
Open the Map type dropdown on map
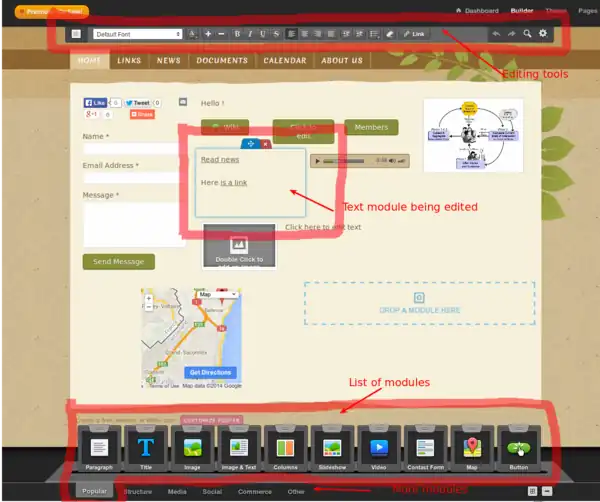point(217,295)
